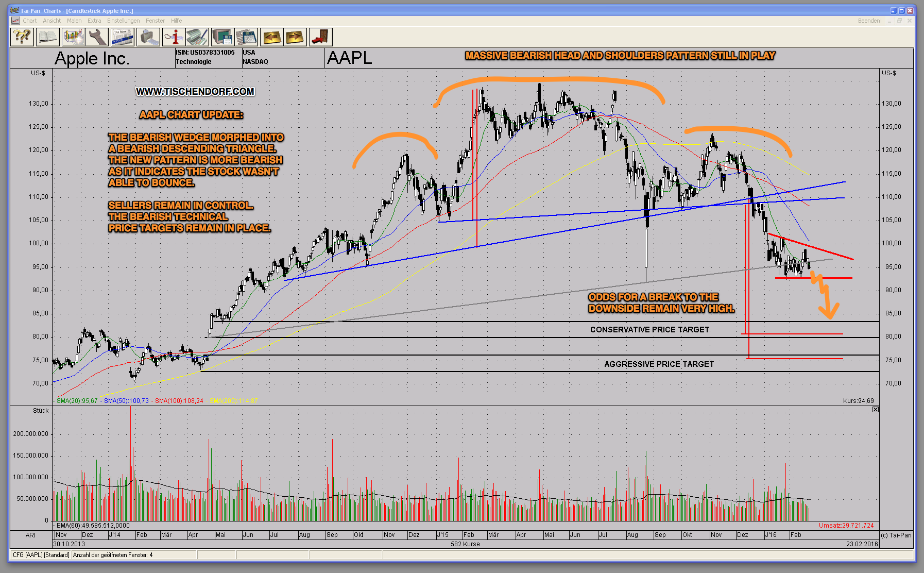Minimize the inner chart window
924x573 pixels.
coord(890,21)
